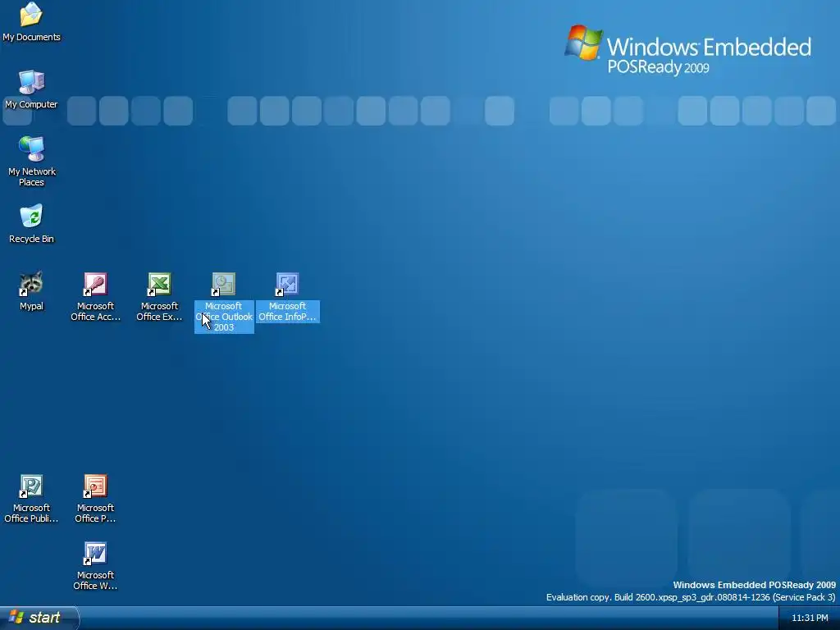The image size is (840, 630).
Task: Select the Microsoft Office PowerPoint shortcut icon
Action: pyautogui.click(x=95, y=486)
